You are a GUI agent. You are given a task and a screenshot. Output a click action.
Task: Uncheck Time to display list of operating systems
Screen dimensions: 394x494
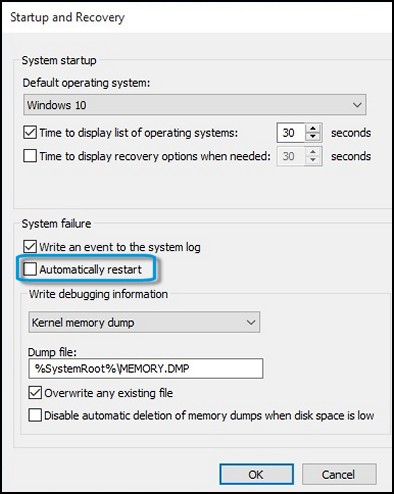click(x=30, y=132)
